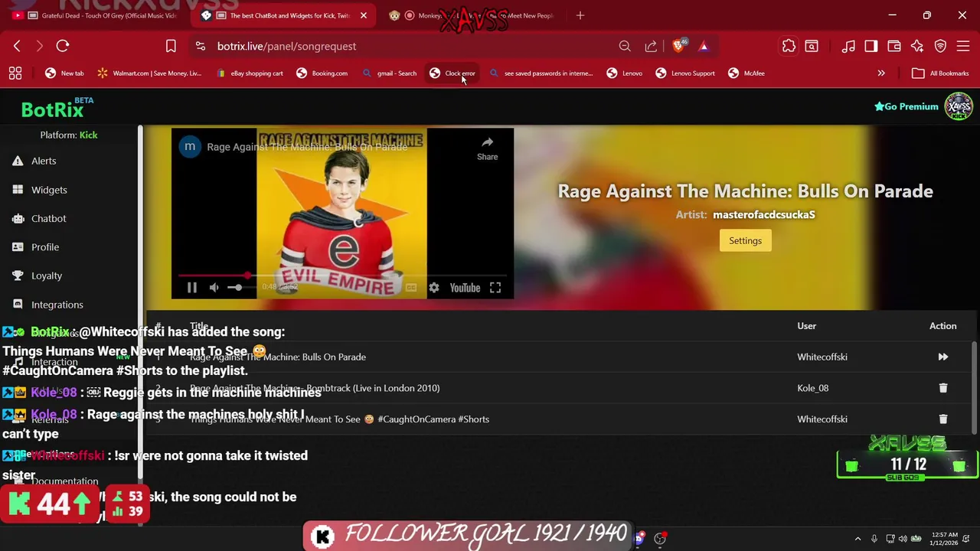The height and width of the screenshot is (551, 980).
Task: Switch to Grateful Dead Touch Of Grey tab
Action: click(96, 15)
